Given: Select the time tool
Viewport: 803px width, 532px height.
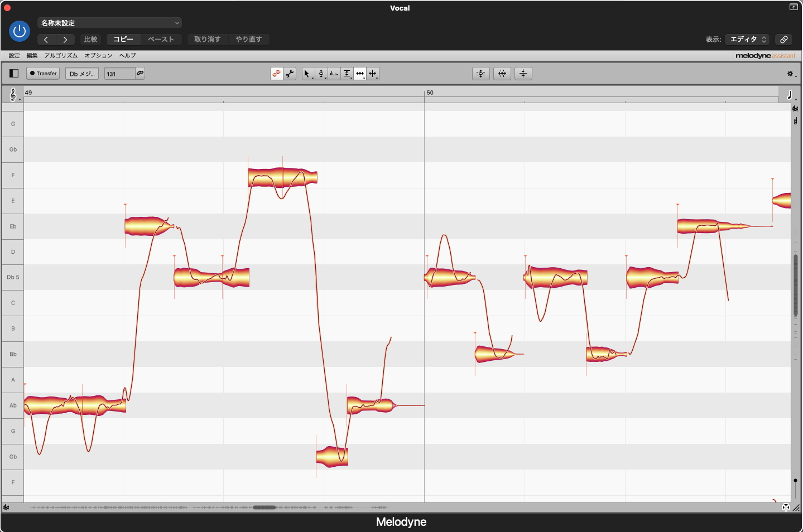Looking at the screenshot, I should (360, 74).
